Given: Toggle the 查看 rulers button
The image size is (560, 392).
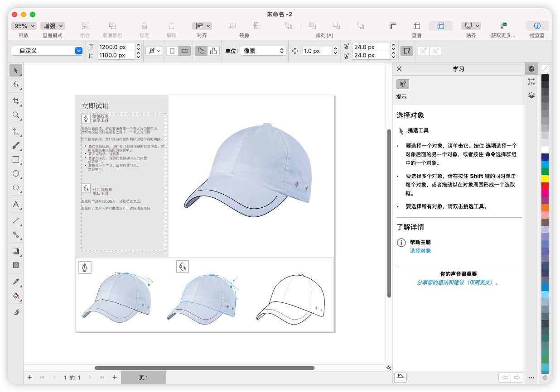Looking at the screenshot, I should [393, 26].
